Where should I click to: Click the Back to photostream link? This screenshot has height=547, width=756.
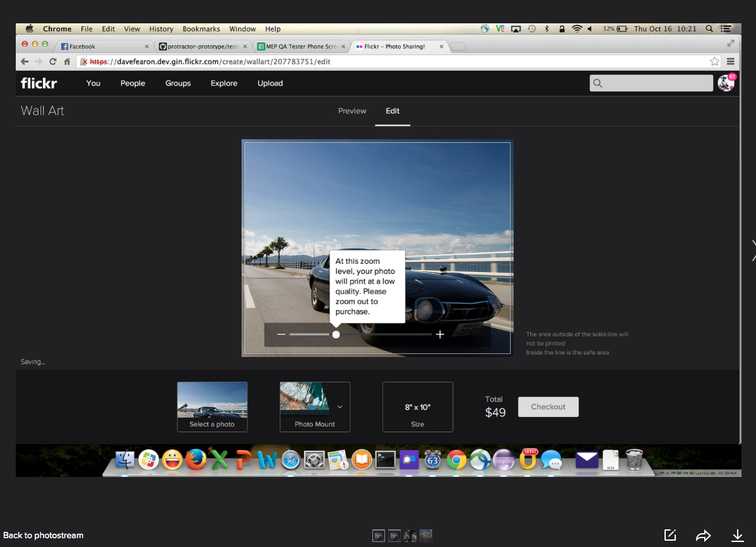click(44, 536)
